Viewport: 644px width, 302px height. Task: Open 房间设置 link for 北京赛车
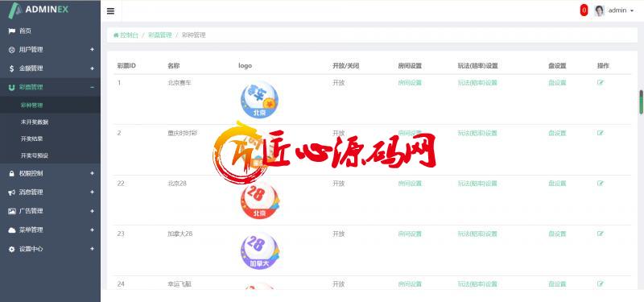coord(410,83)
